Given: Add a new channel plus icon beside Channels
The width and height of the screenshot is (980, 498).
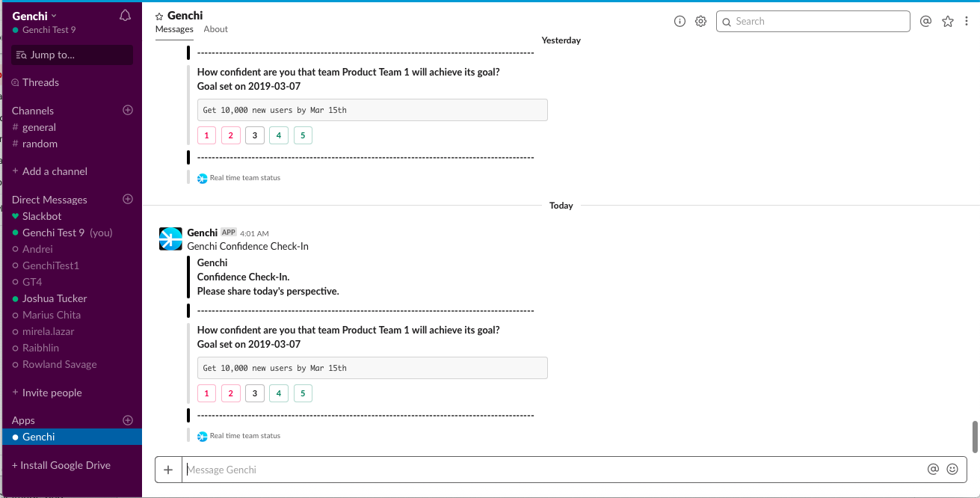Looking at the screenshot, I should click(x=128, y=110).
